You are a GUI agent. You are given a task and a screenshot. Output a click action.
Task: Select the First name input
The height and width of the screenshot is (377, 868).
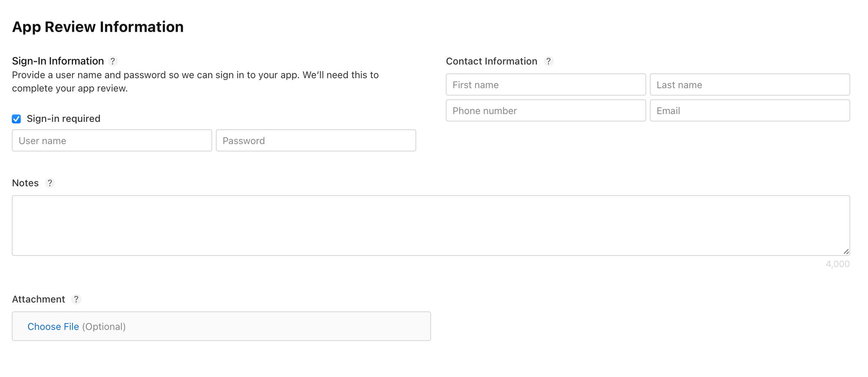tap(546, 85)
